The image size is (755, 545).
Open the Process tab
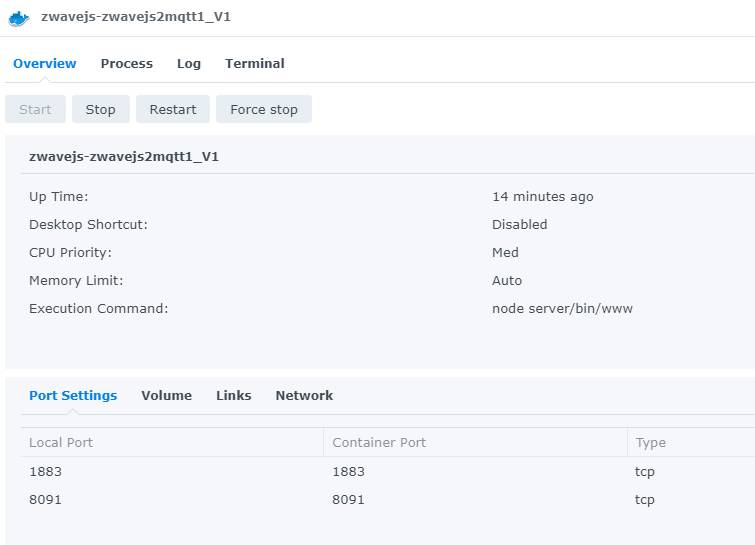point(127,64)
